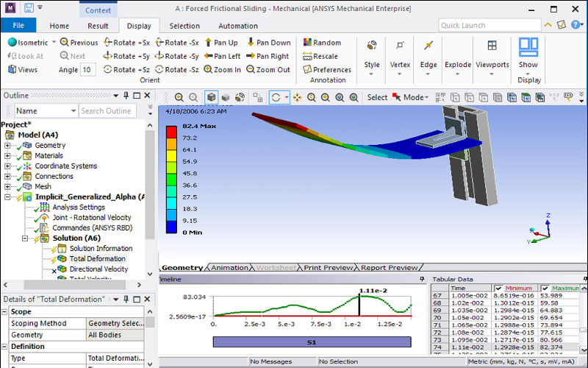Open the Report Preview tab
The height and width of the screenshot is (368, 588).
tap(390, 268)
